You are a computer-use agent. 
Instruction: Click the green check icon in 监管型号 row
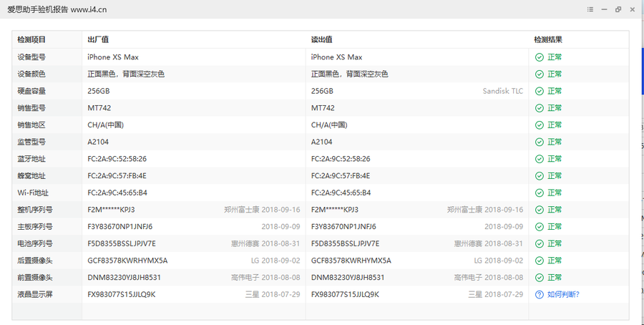click(x=540, y=142)
